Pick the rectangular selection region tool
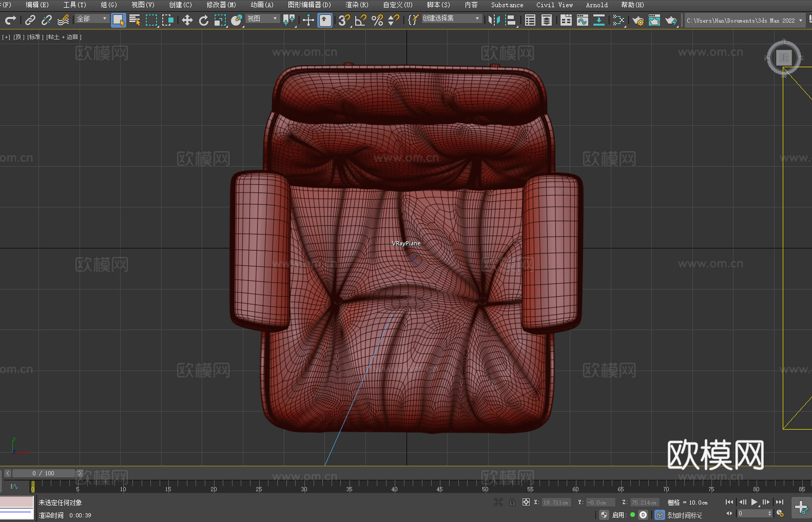The image size is (812, 522). pyautogui.click(x=151, y=20)
